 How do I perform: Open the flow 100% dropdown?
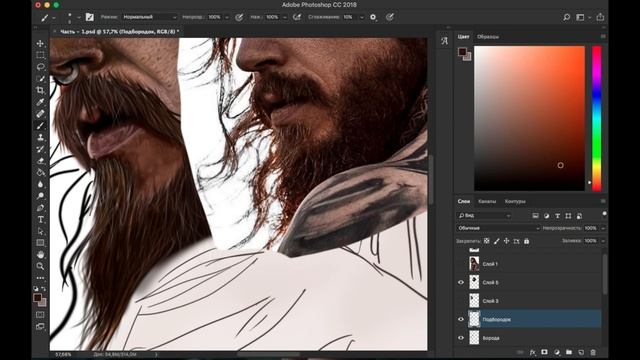coord(284,17)
